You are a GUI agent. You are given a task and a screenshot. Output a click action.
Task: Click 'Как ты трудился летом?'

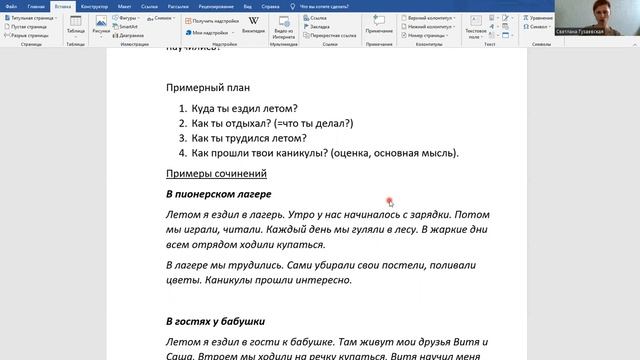(249, 138)
